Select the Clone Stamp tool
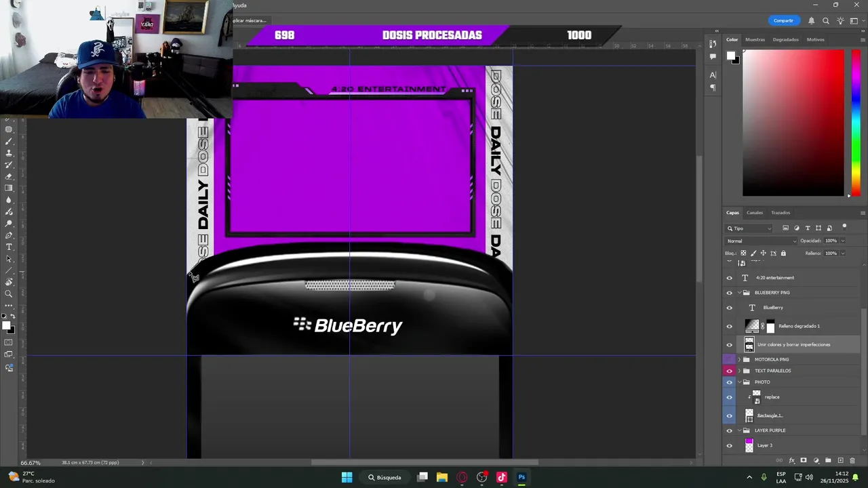This screenshot has width=868, height=488. (9, 153)
